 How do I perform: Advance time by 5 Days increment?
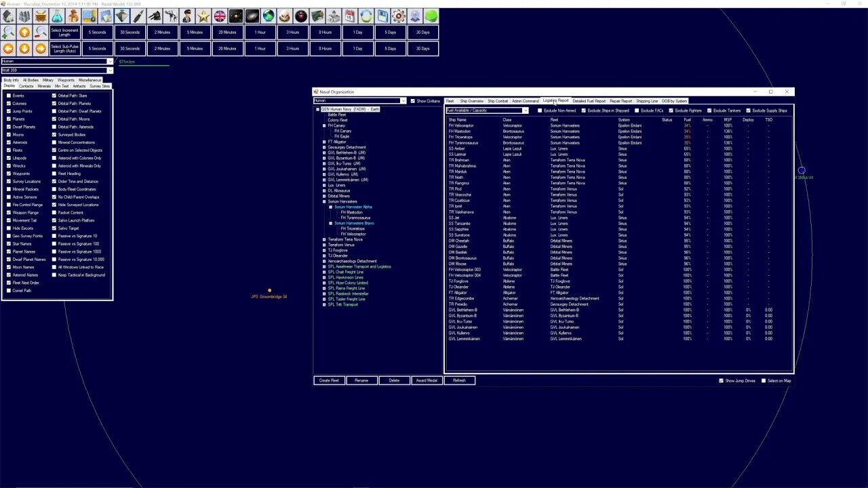tap(390, 32)
